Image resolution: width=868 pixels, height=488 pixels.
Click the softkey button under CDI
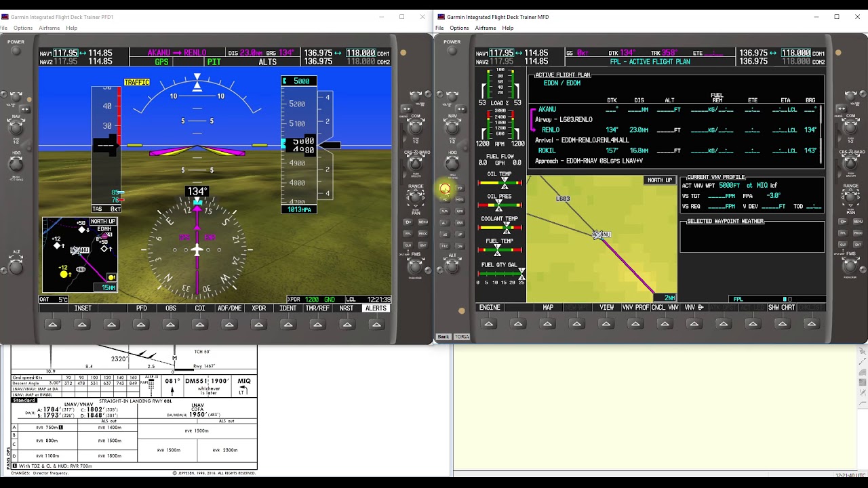click(200, 324)
